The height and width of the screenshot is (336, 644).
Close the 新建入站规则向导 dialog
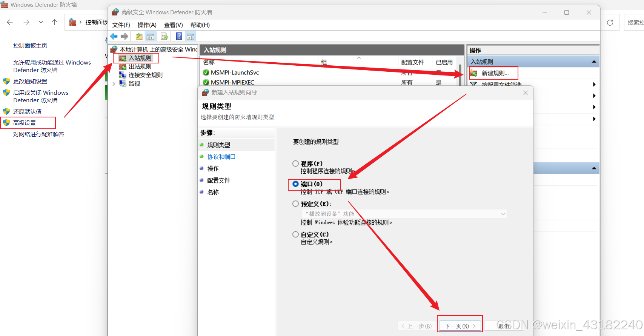[x=526, y=93]
